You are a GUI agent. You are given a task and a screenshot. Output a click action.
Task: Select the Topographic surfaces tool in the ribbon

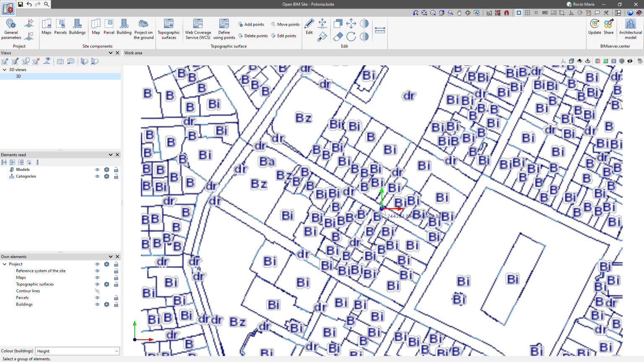169,29
